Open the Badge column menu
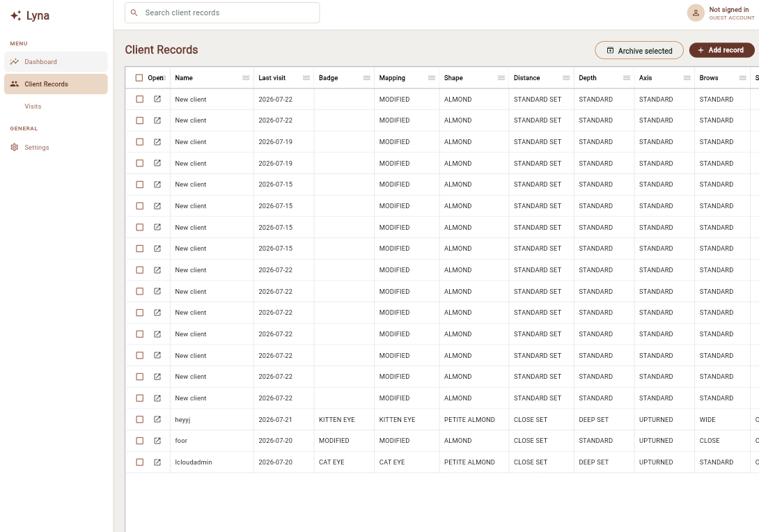This screenshot has height=532, width=759. tap(367, 78)
